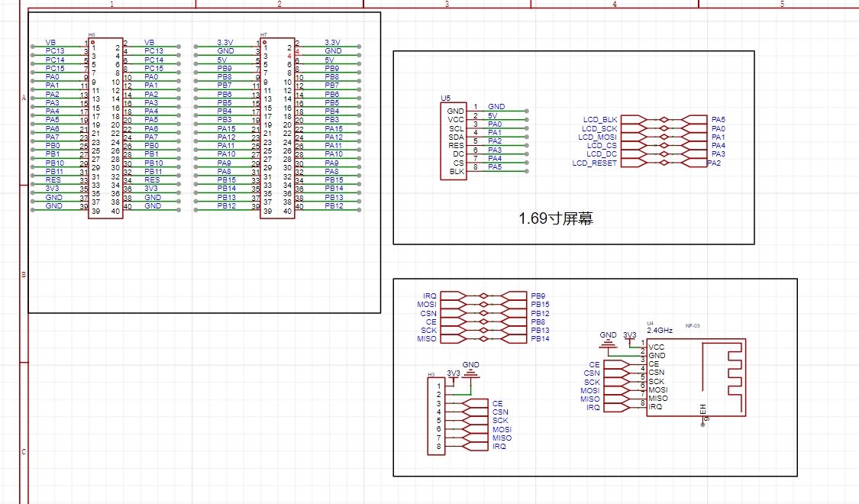This screenshot has width=859, height=504.
Task: Select the LCD_BLK net port symbol
Action: 634,119
